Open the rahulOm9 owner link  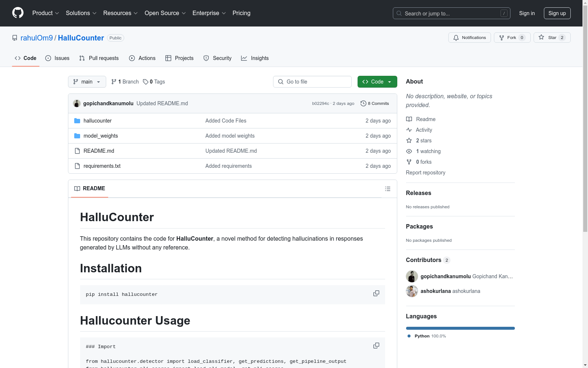pos(37,38)
